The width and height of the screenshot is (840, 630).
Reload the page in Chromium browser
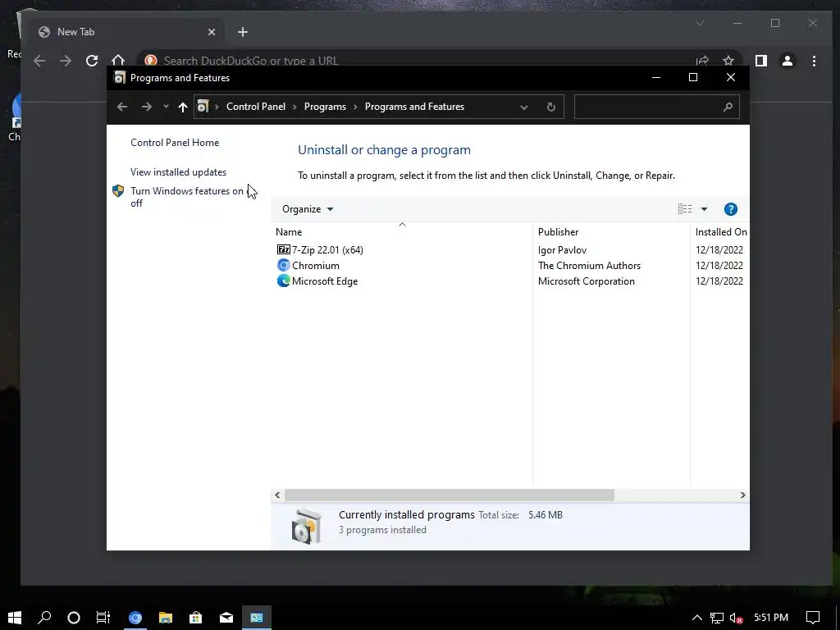(92, 61)
